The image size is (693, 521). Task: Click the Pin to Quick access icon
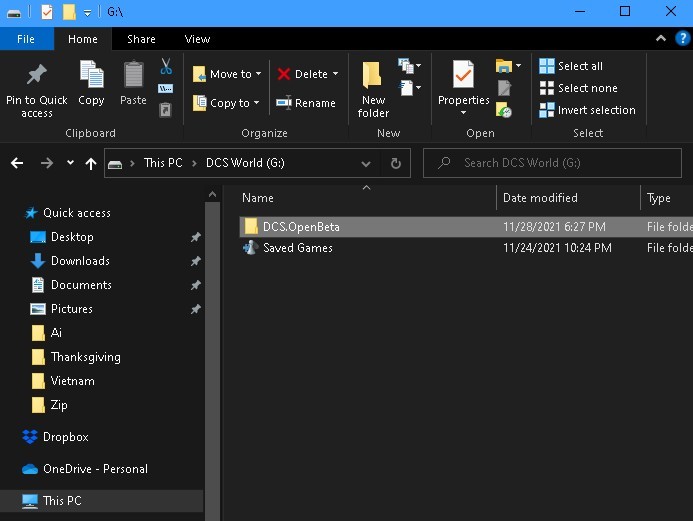36,74
